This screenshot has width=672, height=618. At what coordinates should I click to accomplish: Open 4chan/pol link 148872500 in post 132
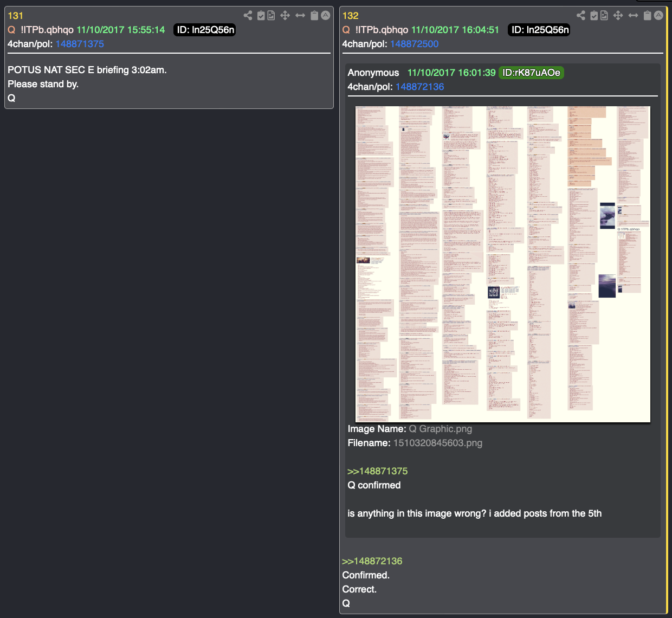click(414, 44)
